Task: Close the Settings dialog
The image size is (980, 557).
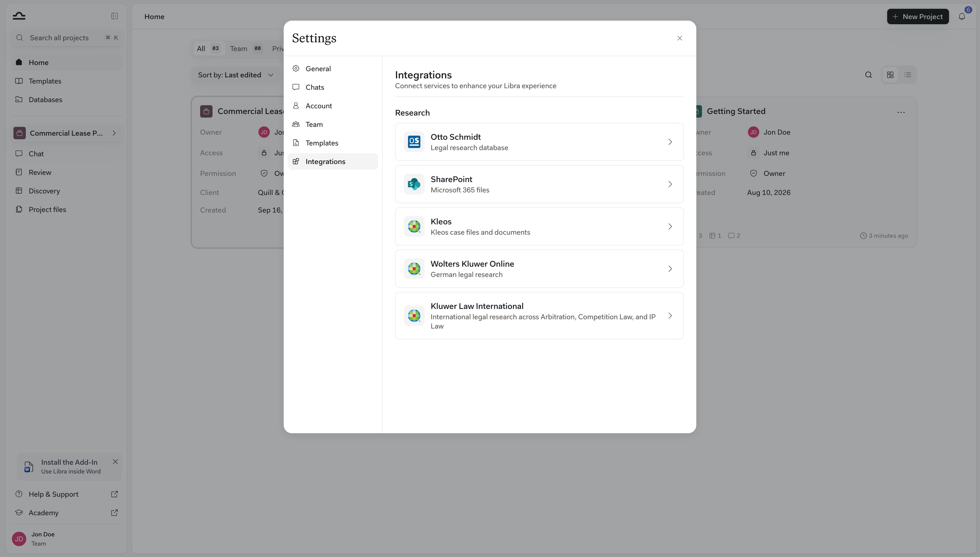Action: pyautogui.click(x=679, y=38)
